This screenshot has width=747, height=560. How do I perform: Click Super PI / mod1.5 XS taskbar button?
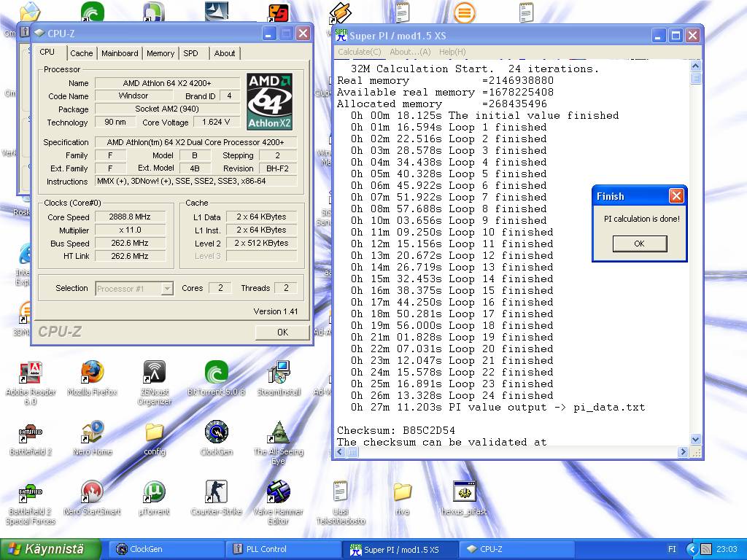click(400, 549)
